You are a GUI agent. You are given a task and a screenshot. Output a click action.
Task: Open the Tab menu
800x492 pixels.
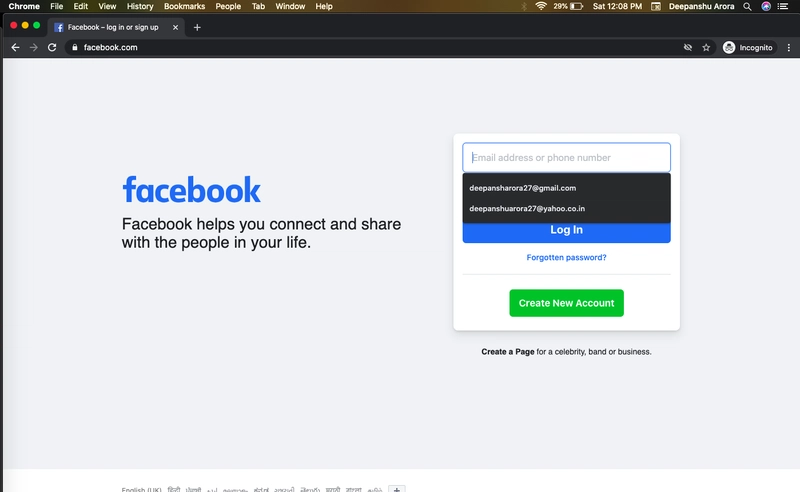(x=258, y=6)
